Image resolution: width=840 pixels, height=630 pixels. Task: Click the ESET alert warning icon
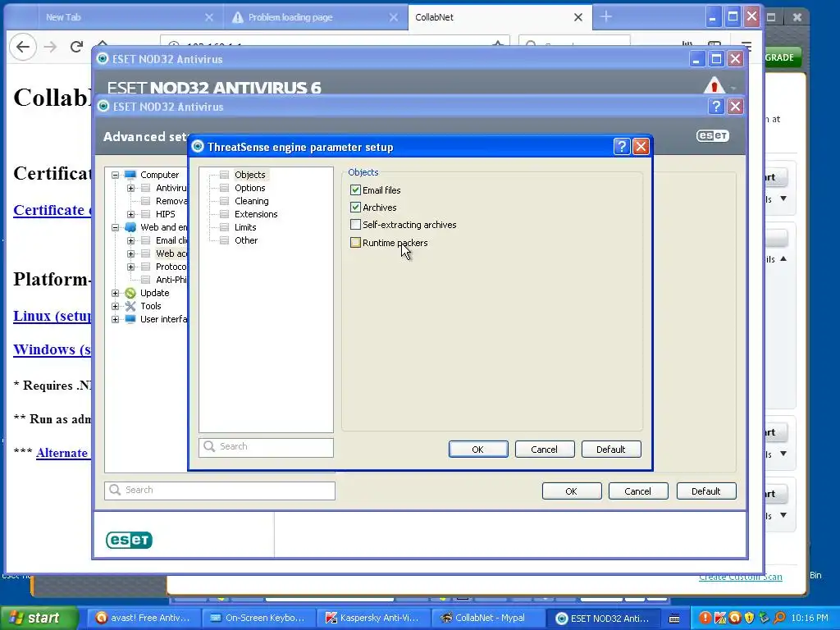[x=714, y=85]
